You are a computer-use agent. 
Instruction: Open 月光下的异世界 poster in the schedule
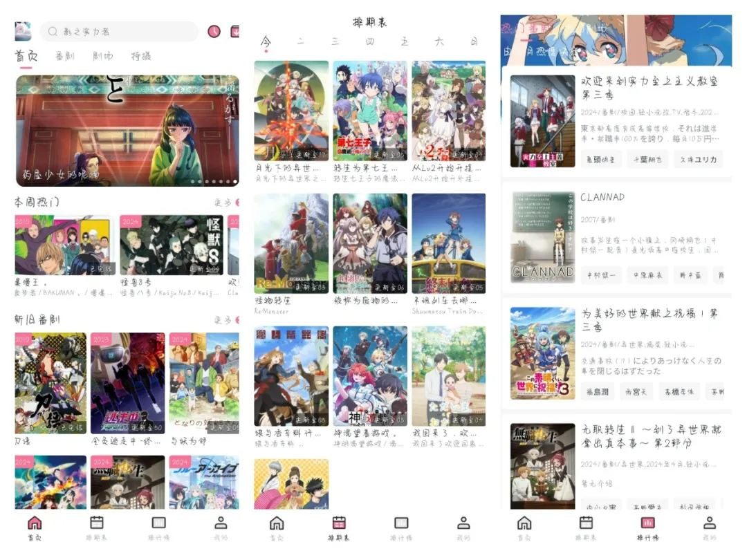(x=291, y=111)
